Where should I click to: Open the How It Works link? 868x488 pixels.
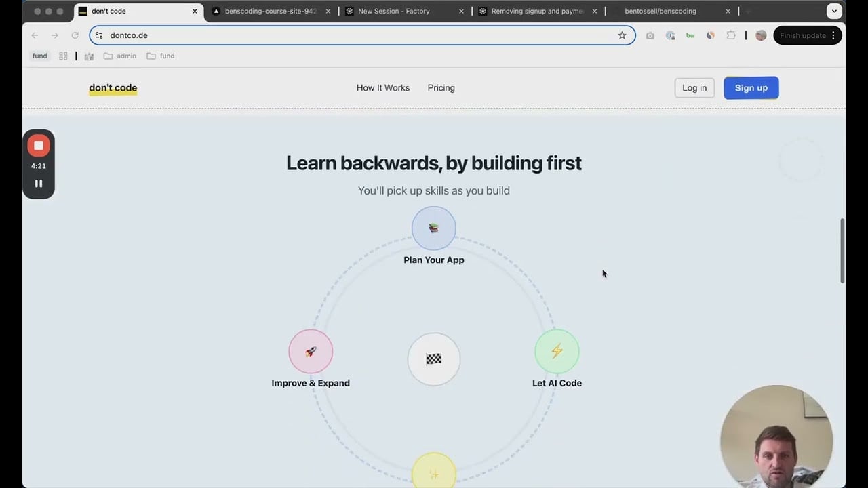(x=383, y=88)
